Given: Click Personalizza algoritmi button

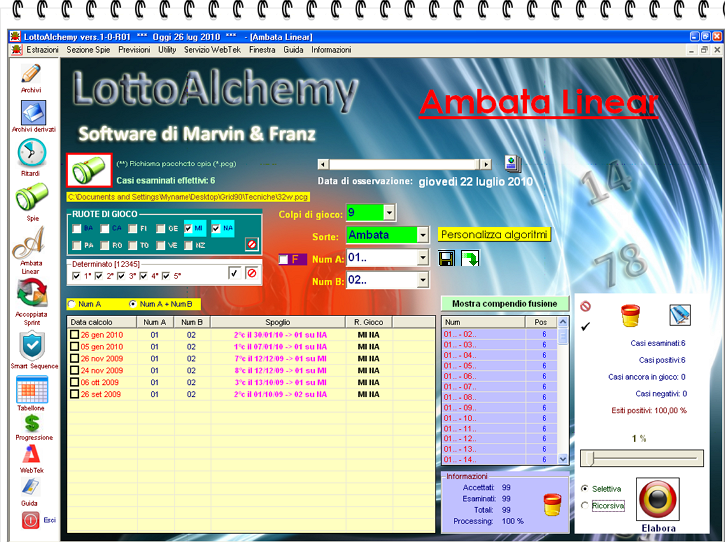Looking at the screenshot, I should pyautogui.click(x=494, y=234).
